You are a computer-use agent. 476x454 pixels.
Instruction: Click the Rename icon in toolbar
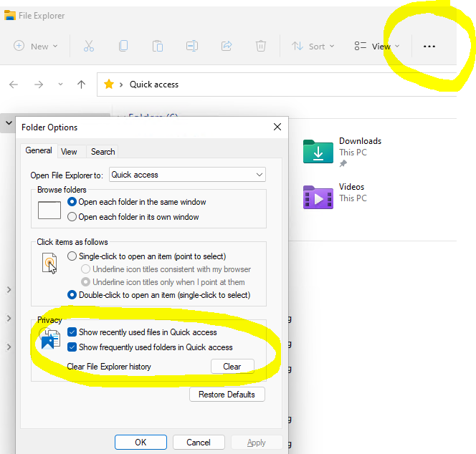tap(192, 46)
